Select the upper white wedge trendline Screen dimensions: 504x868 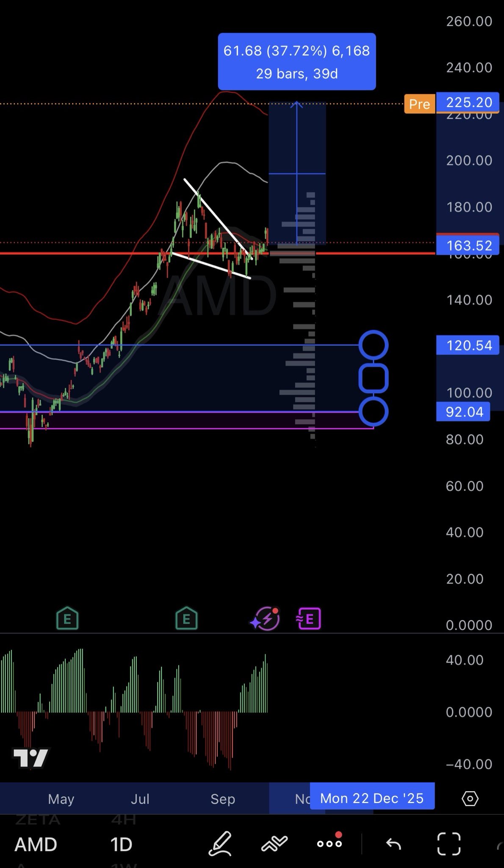[218, 219]
